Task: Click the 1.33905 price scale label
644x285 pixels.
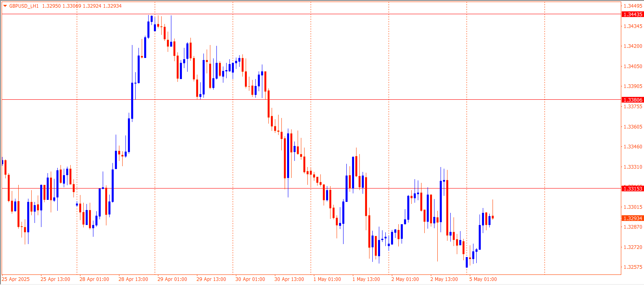Action: [633, 86]
